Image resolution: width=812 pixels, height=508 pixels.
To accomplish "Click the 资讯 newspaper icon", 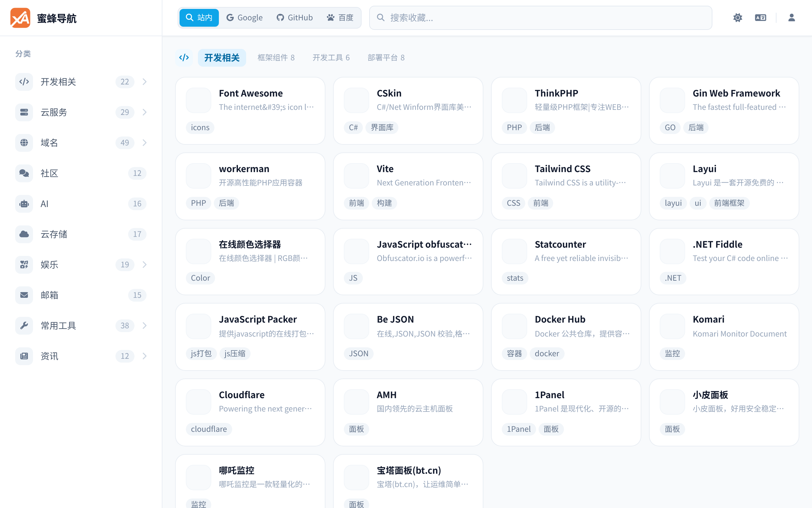I will click(24, 356).
